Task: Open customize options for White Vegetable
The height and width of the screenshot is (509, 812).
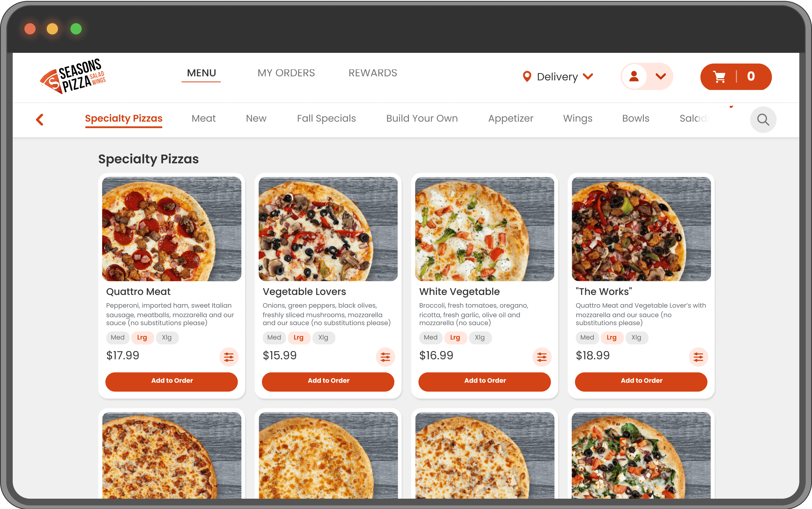Action: pos(542,357)
